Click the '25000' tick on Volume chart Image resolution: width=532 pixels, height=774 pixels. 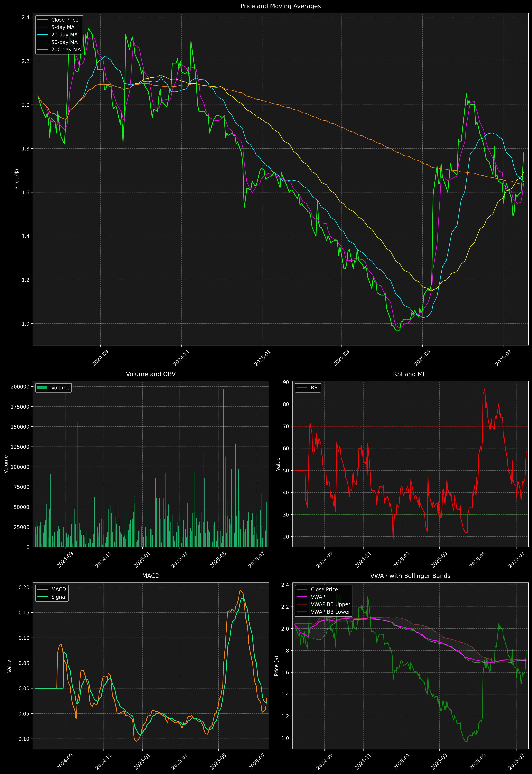click(22, 527)
